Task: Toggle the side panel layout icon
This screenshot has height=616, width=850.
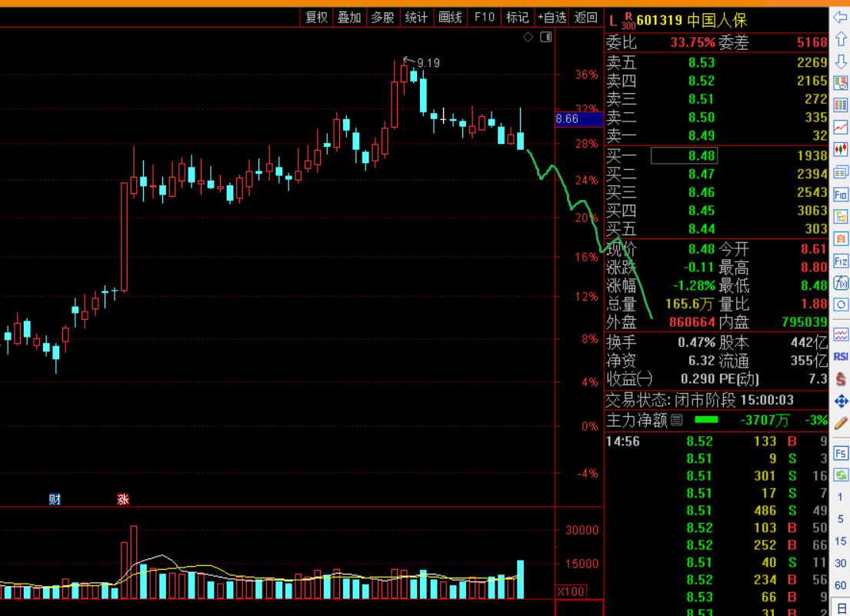Action: (546, 37)
